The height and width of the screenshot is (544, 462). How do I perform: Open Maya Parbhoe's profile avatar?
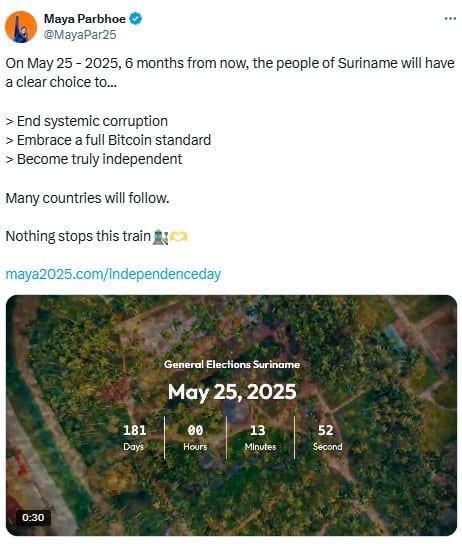(21, 27)
